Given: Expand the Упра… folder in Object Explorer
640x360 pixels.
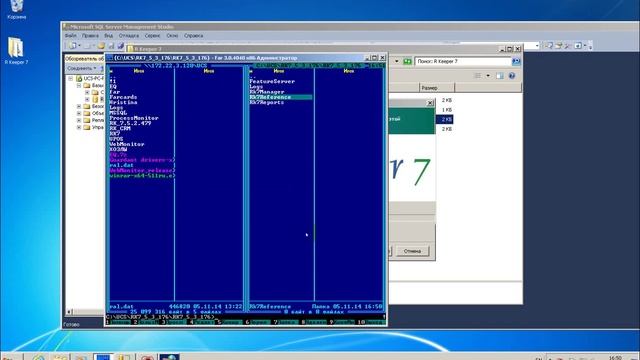Looking at the screenshot, I should pyautogui.click(x=79, y=127).
